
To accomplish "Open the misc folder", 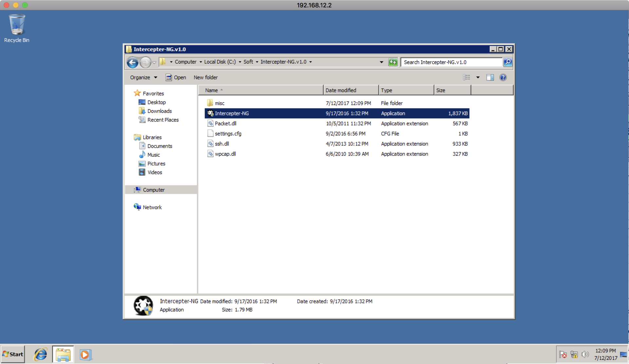I will [219, 103].
